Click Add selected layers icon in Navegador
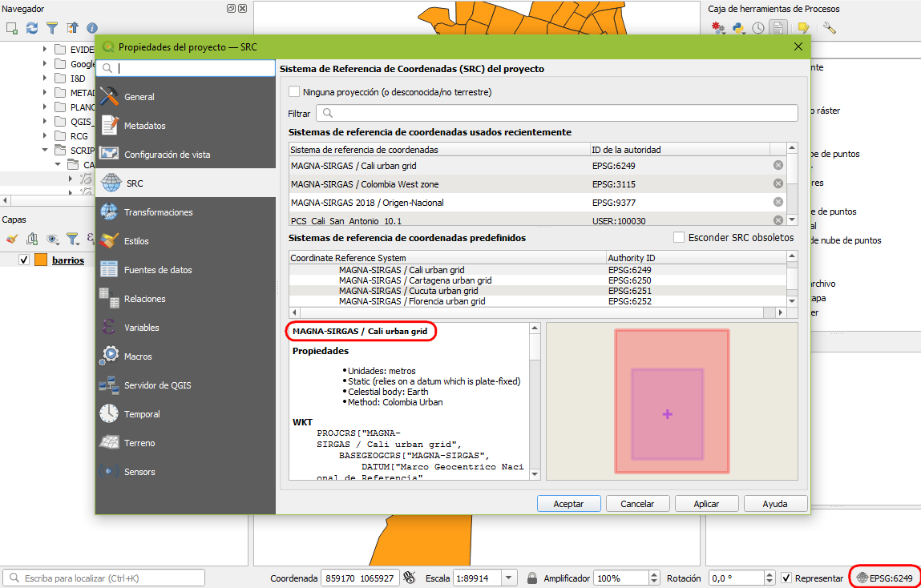The height and width of the screenshot is (588, 921). (x=12, y=27)
